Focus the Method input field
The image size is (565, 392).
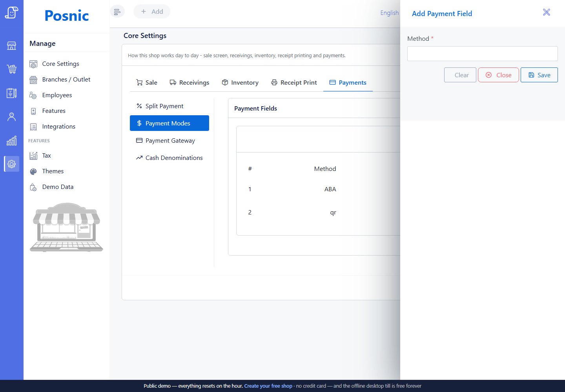(482, 54)
